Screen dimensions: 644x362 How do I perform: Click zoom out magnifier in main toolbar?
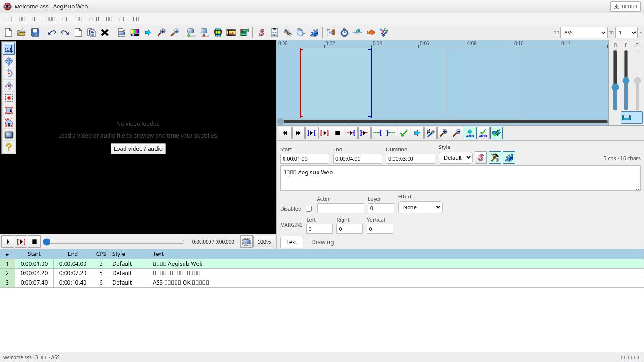coord(174,33)
